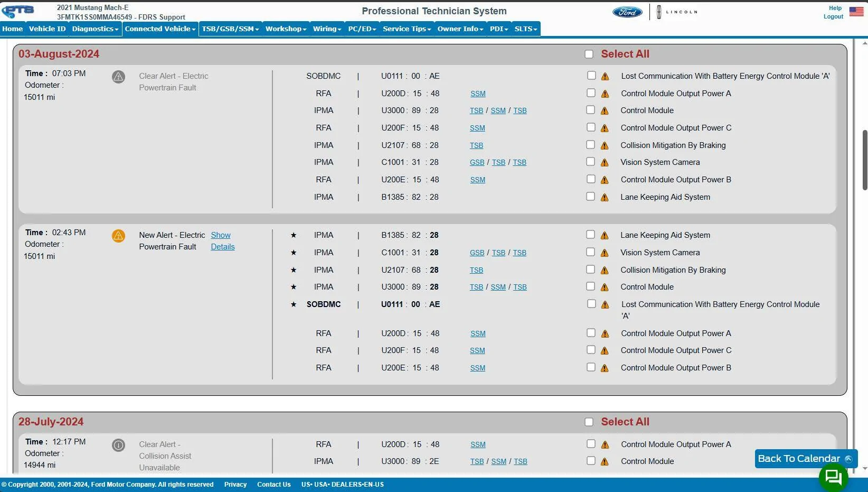The image size is (868, 492).
Task: Tick checkbox for Vision System Camera in 02:43 PM group
Action: [591, 252]
